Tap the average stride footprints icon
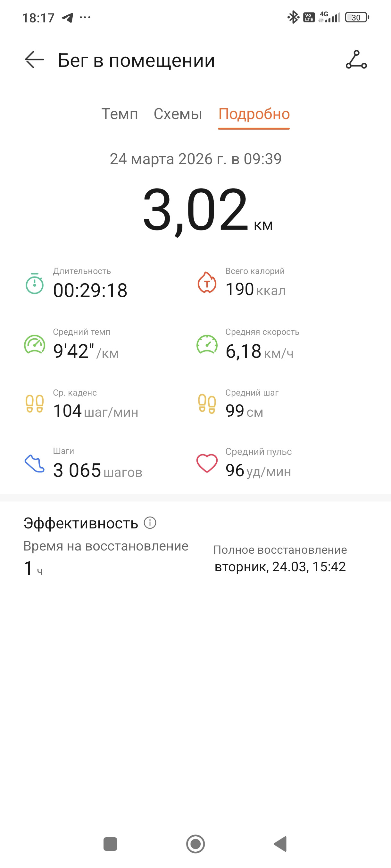 (207, 404)
